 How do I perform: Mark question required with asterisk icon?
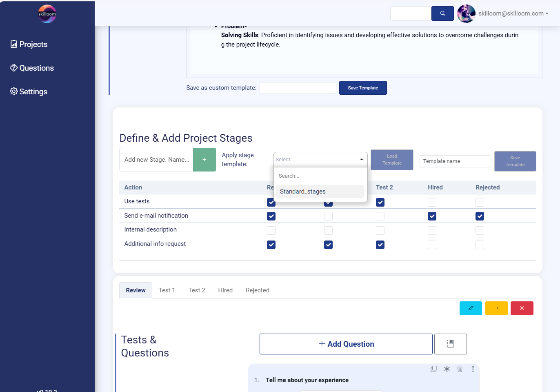click(x=447, y=369)
